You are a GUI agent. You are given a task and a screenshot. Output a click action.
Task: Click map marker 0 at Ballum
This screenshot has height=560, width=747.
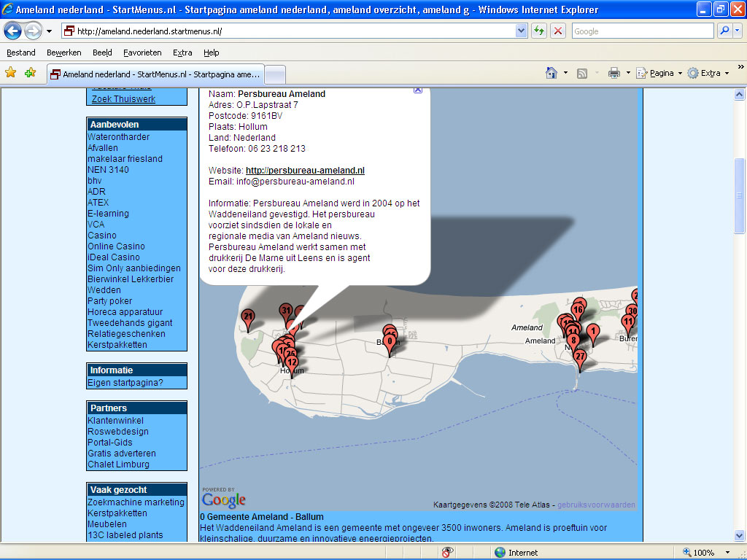(390, 341)
